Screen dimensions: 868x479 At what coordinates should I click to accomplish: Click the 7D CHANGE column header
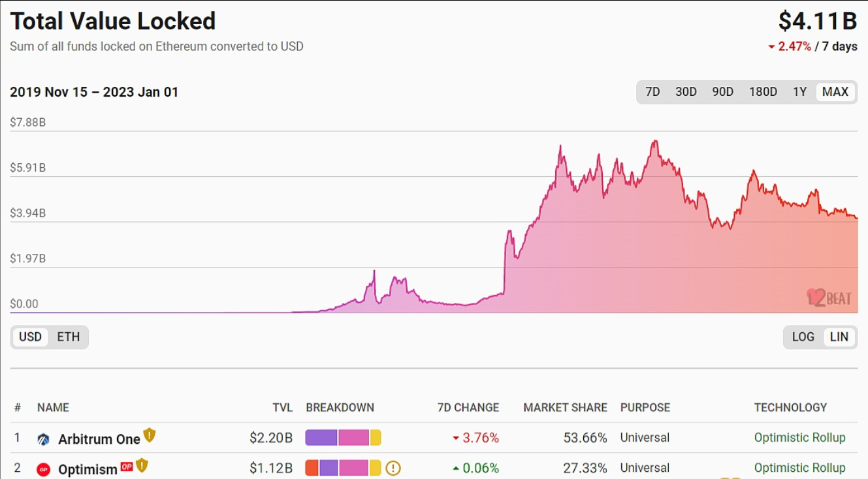coord(468,407)
